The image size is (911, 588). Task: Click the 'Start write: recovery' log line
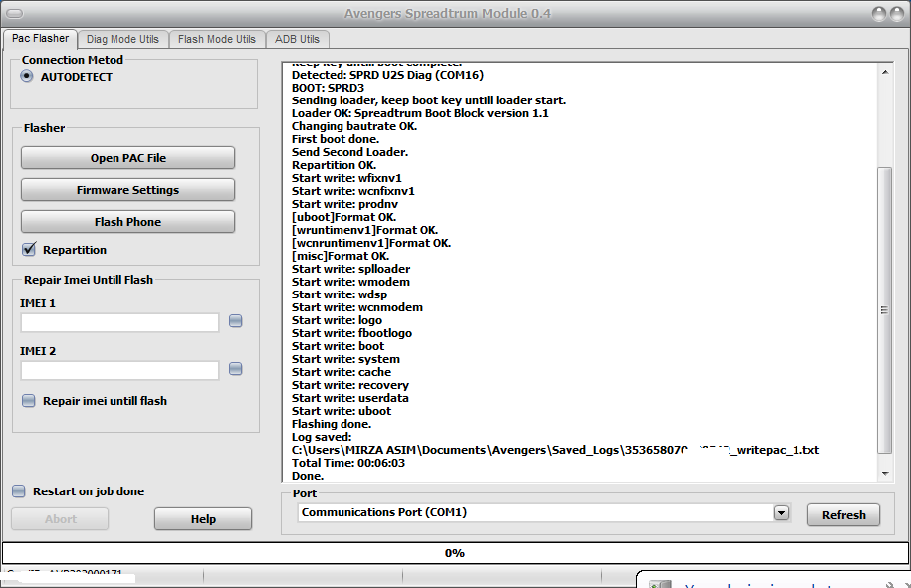click(x=349, y=385)
